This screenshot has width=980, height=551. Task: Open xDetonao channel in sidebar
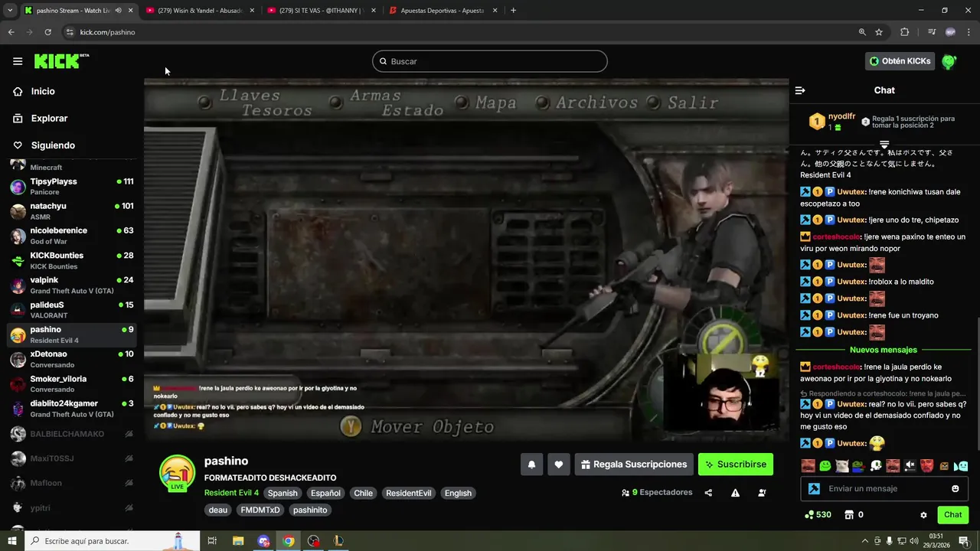tap(72, 360)
